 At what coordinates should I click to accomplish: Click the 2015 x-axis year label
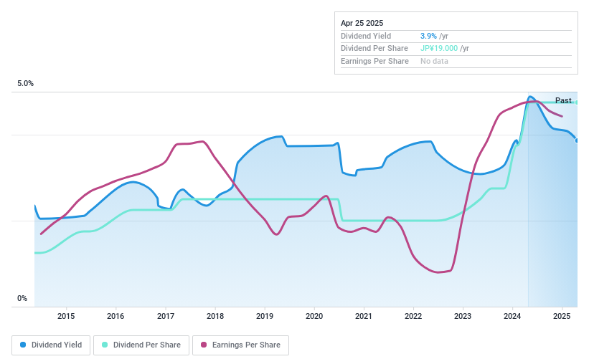point(66,316)
